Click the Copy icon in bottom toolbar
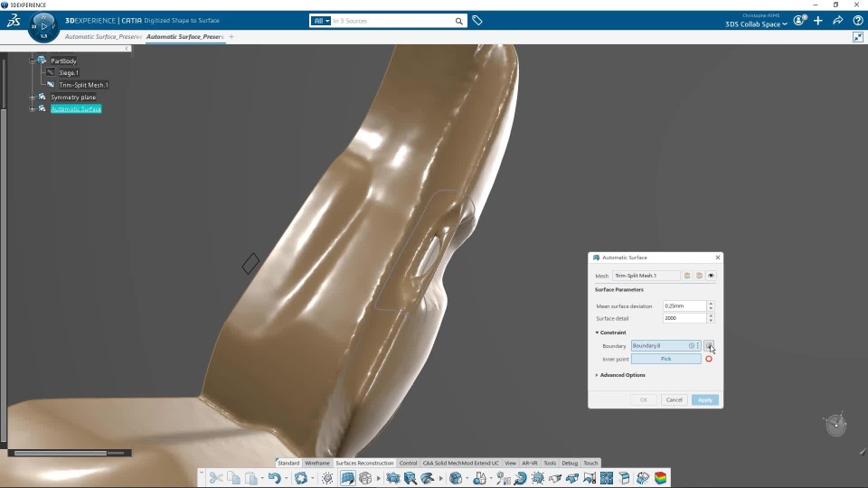This screenshot has width=868, height=488. [233, 478]
